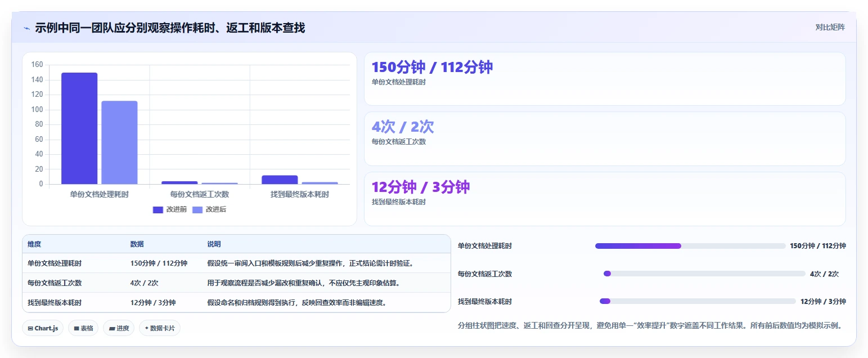
Task: Click the Chart.js chip icon
Action: tap(30, 328)
